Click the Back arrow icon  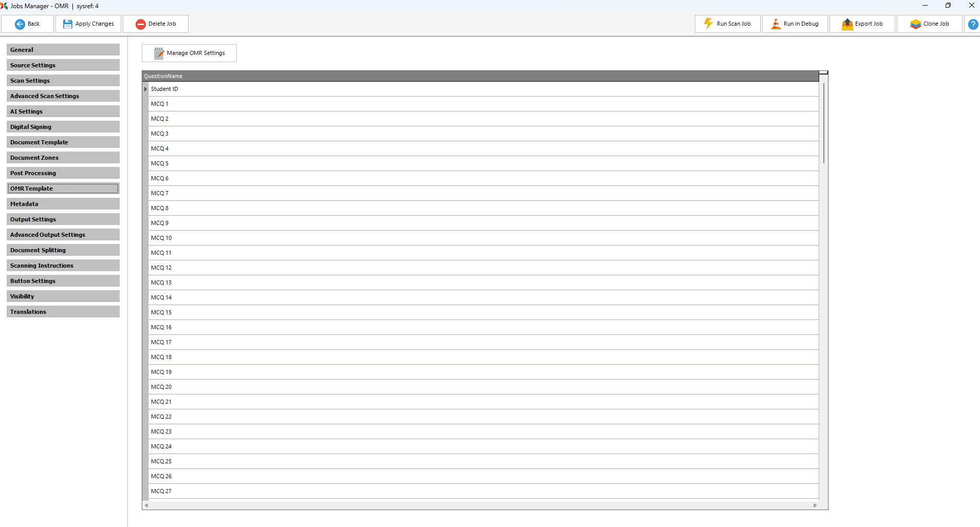click(x=20, y=24)
